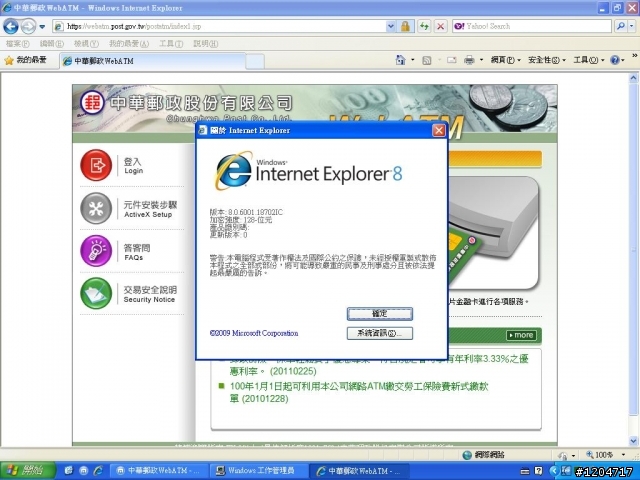Click the security lock icon
640x480 pixels.
point(405,27)
